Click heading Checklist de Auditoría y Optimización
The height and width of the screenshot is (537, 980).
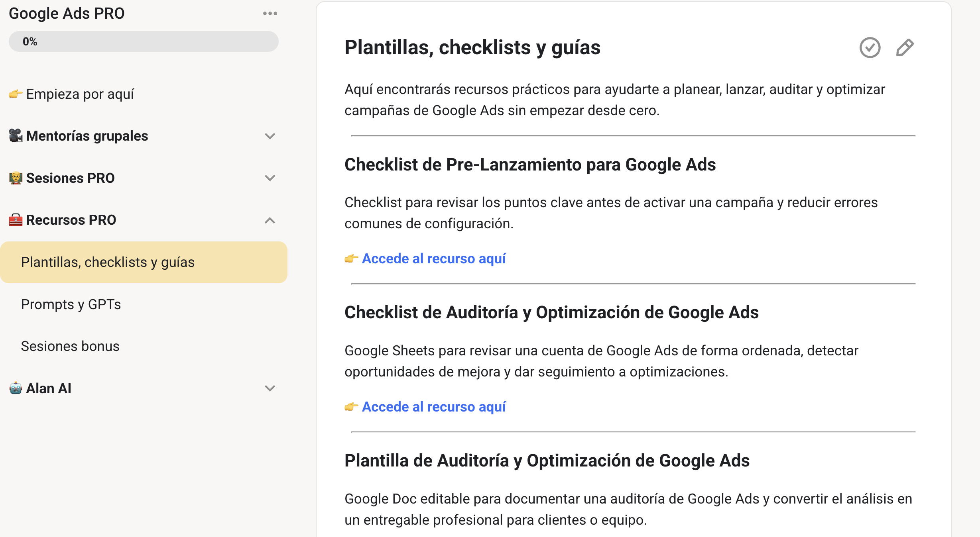[x=551, y=312]
